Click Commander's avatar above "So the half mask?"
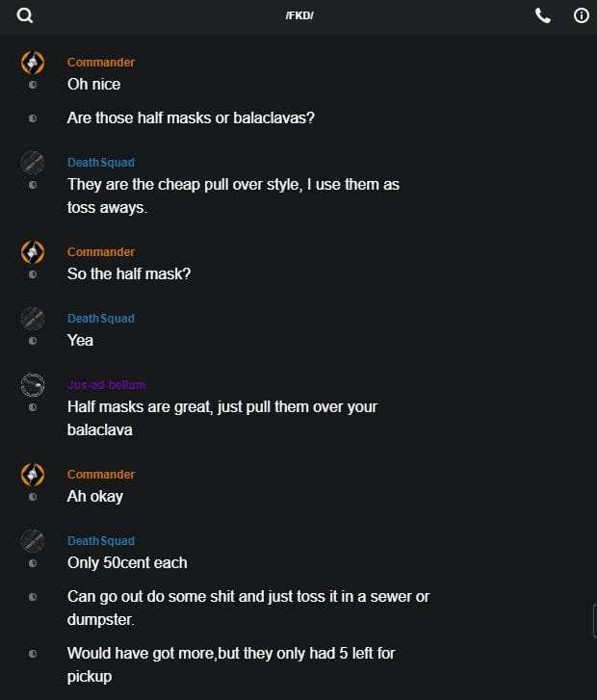The width and height of the screenshot is (597, 700). click(33, 252)
